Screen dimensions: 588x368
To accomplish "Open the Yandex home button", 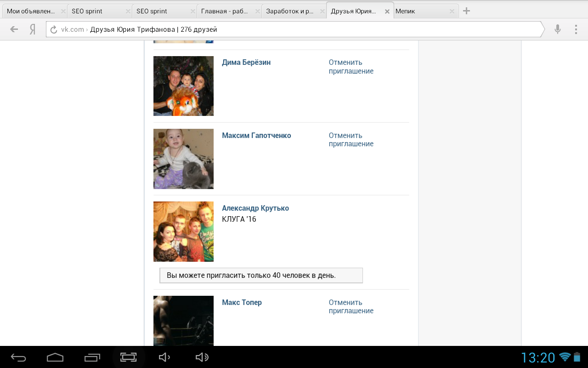I will (33, 29).
